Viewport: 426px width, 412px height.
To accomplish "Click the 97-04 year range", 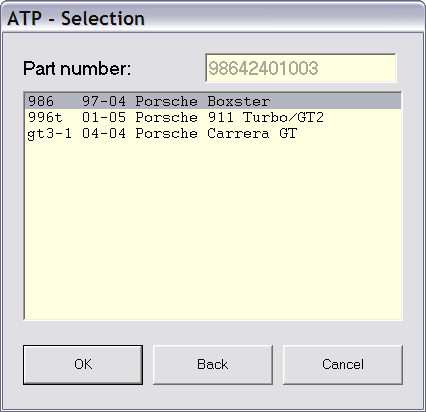I will 104,101.
